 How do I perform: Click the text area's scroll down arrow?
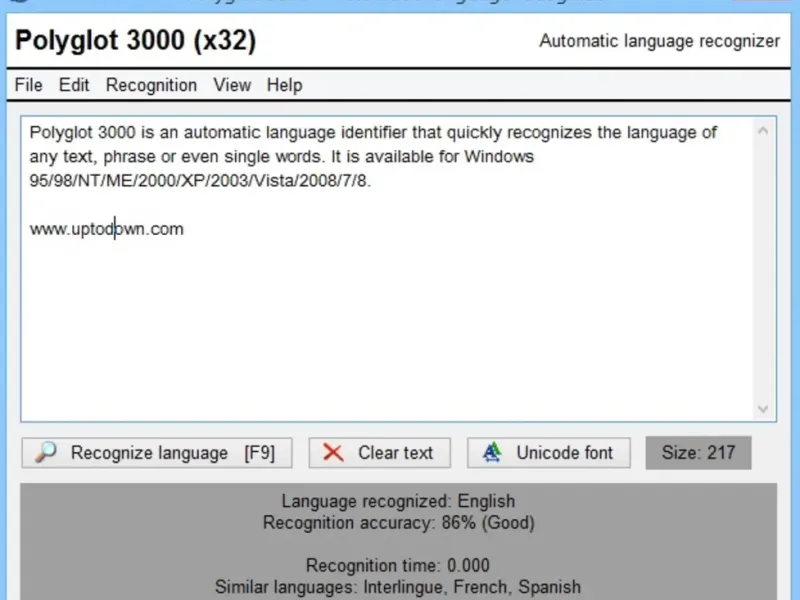coord(763,409)
